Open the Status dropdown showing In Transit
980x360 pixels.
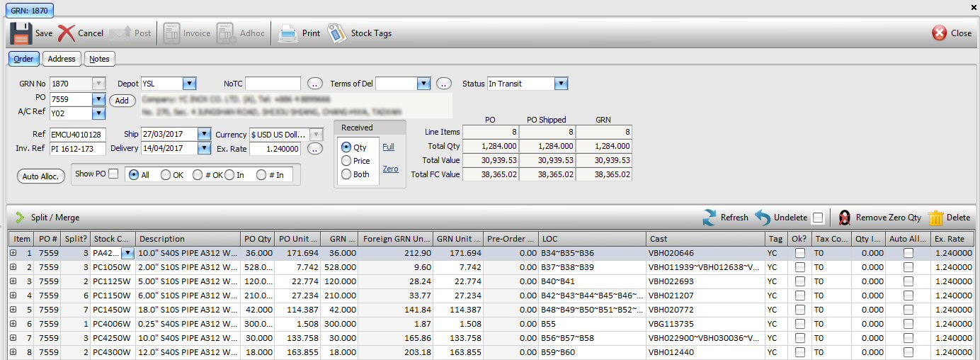click(561, 84)
